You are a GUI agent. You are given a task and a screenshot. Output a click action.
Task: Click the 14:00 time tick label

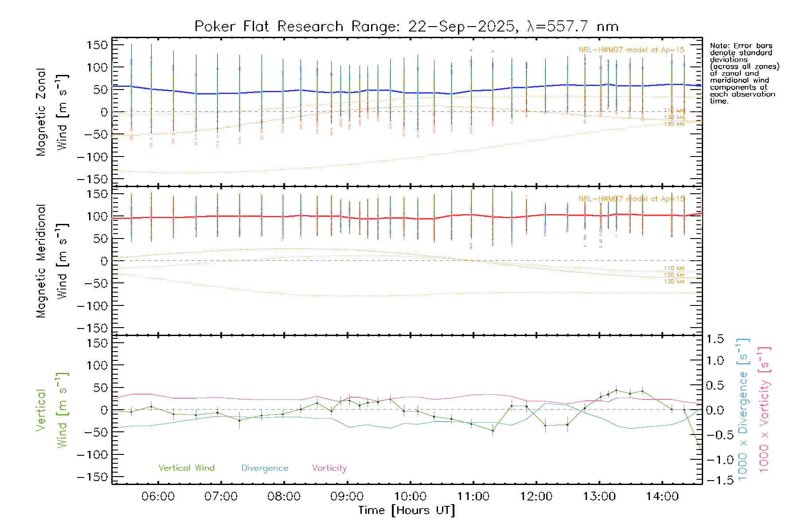(x=662, y=497)
